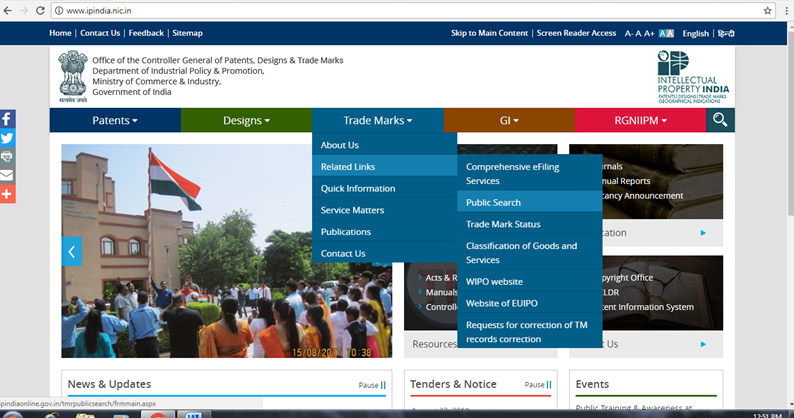Switch language to English

pos(695,33)
